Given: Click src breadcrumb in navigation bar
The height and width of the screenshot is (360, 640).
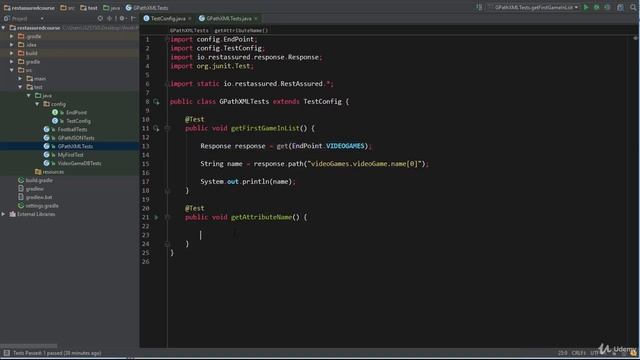Looking at the screenshot, I should coord(67,8).
